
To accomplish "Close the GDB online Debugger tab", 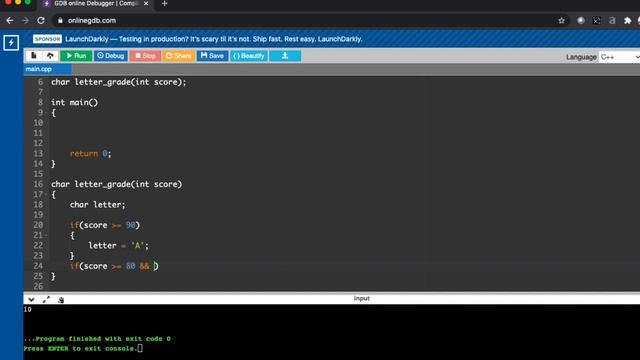I will [x=146, y=3].
